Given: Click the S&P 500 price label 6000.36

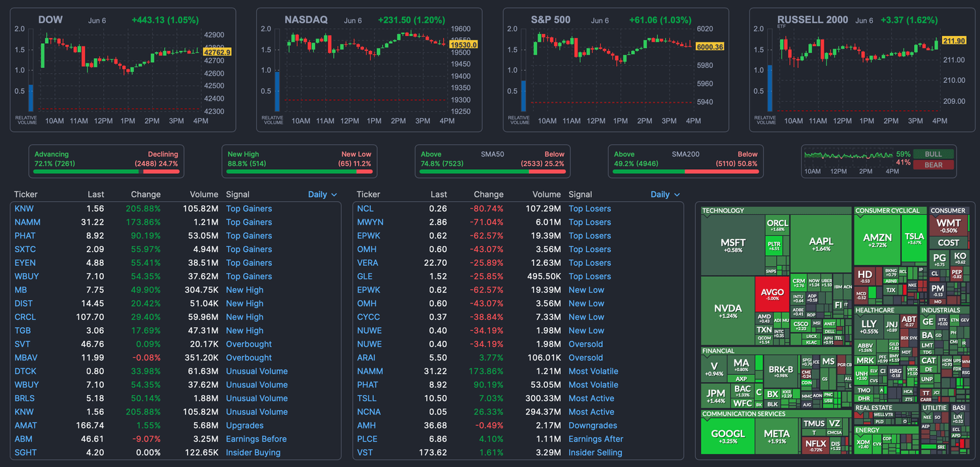Looking at the screenshot, I should tap(710, 47).
